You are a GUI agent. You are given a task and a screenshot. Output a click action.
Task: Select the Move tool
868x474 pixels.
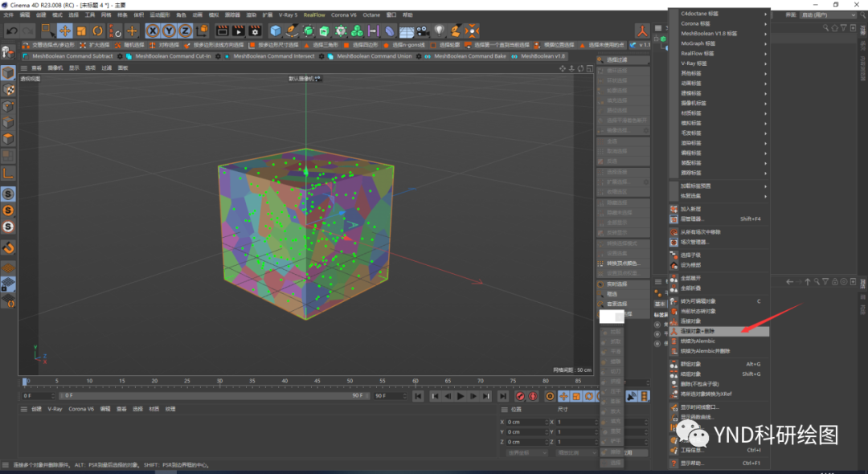tap(65, 31)
